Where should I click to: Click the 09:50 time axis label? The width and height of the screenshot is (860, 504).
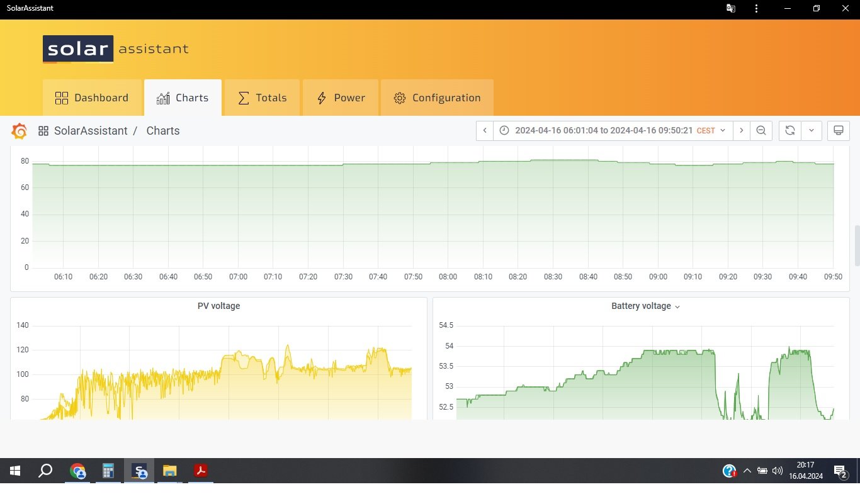coord(833,277)
